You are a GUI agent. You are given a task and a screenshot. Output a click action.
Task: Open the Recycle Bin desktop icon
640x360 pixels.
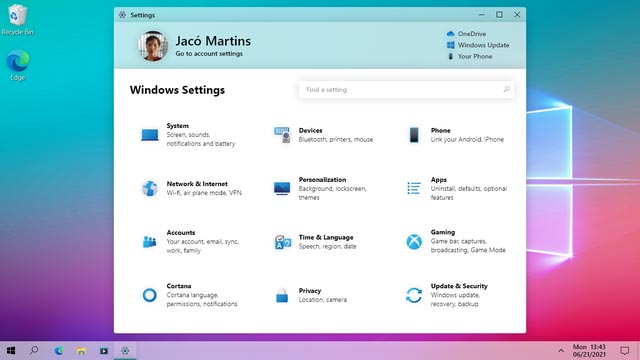[17, 19]
